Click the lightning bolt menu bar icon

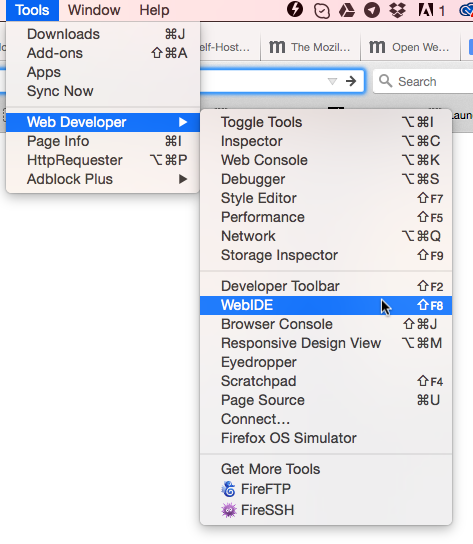point(295,9)
